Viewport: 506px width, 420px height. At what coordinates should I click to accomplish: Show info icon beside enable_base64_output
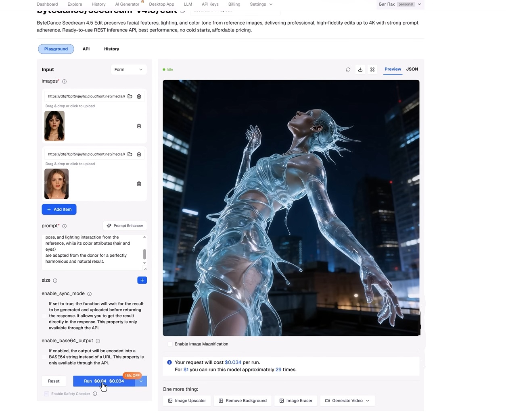point(98,341)
